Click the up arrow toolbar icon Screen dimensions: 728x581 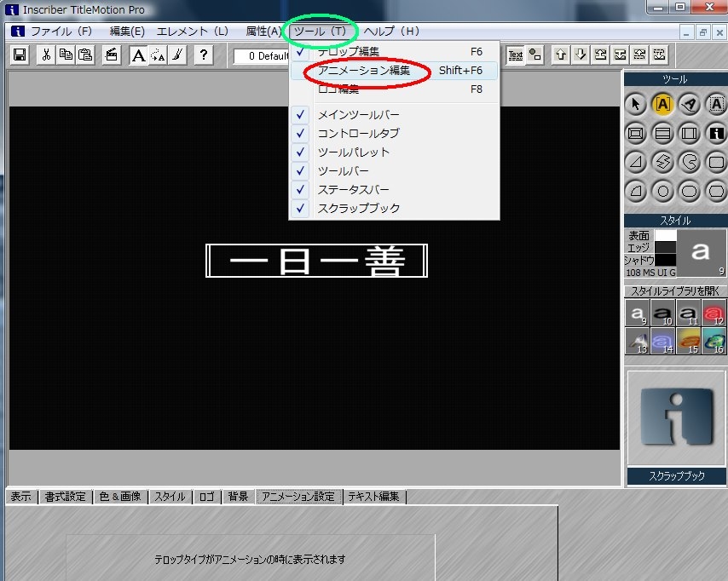tap(561, 55)
